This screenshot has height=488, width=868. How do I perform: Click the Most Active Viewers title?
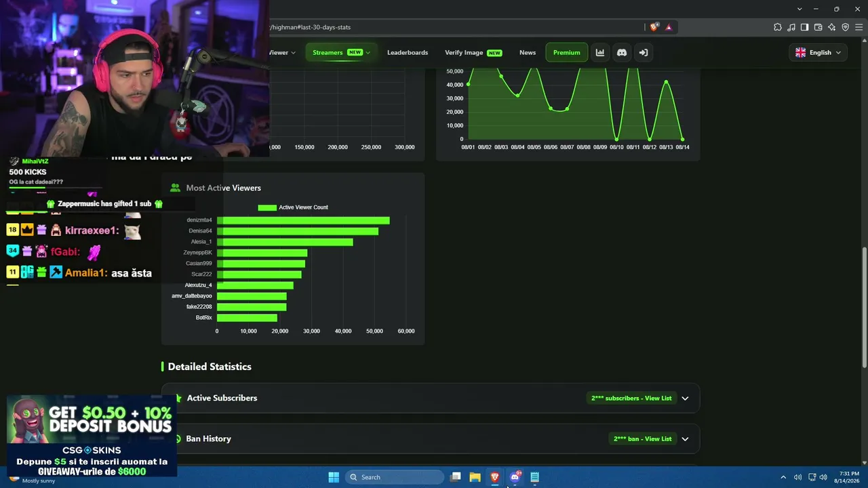point(224,188)
